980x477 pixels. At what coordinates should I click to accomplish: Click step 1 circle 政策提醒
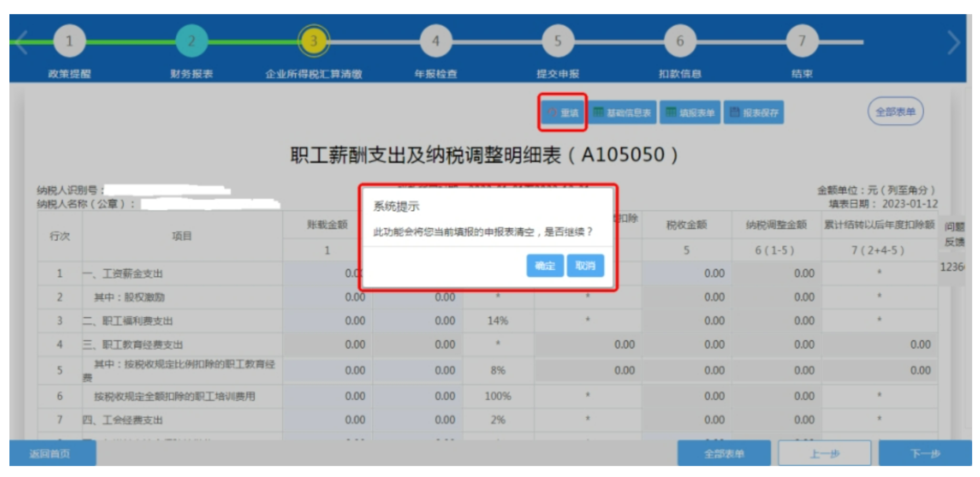pos(69,41)
